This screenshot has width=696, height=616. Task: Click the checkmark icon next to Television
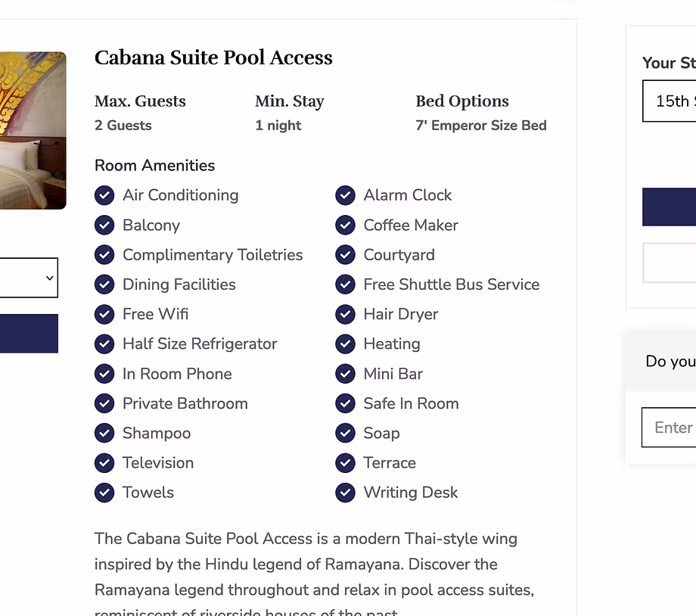pyautogui.click(x=104, y=463)
